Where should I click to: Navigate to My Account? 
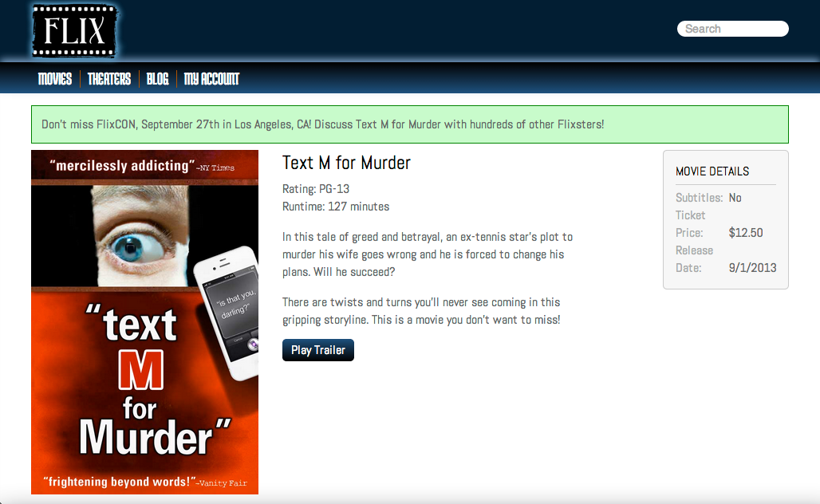211,78
